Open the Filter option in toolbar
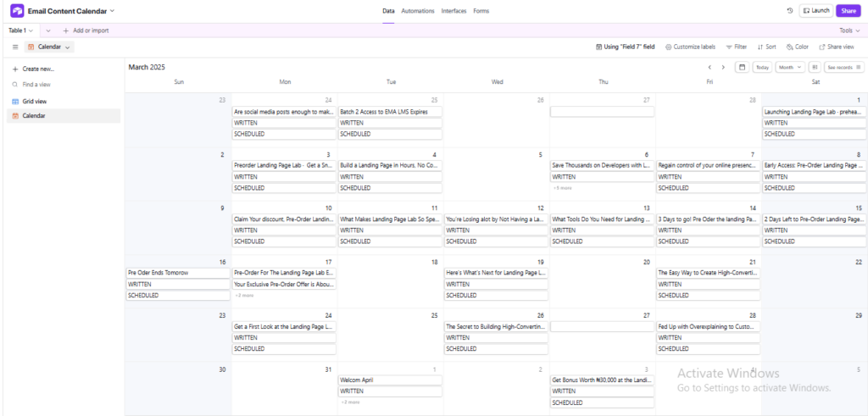 coord(736,47)
